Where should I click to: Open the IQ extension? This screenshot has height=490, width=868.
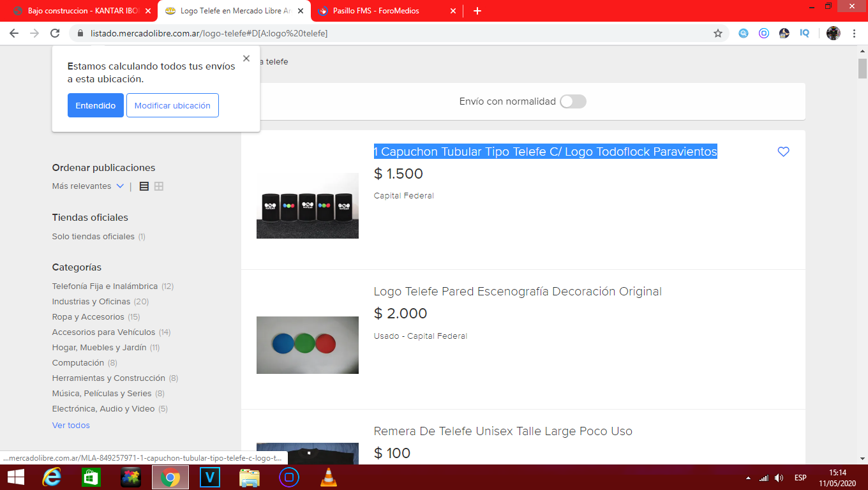[x=805, y=33]
